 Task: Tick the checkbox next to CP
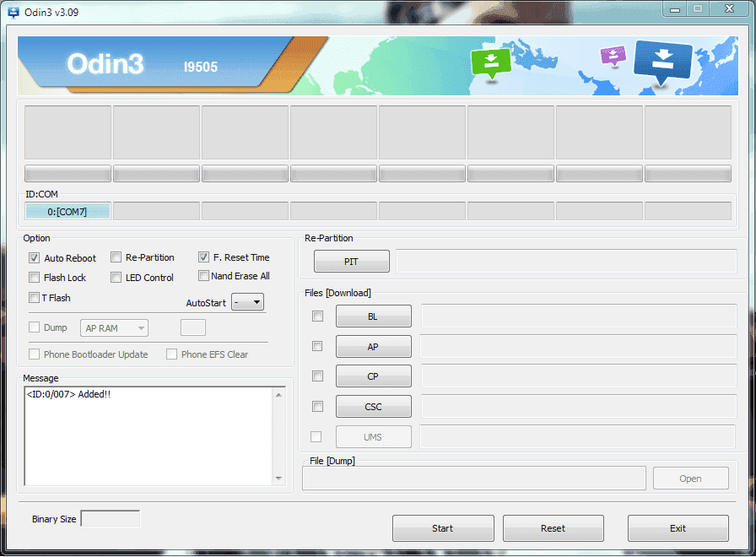[x=317, y=376]
